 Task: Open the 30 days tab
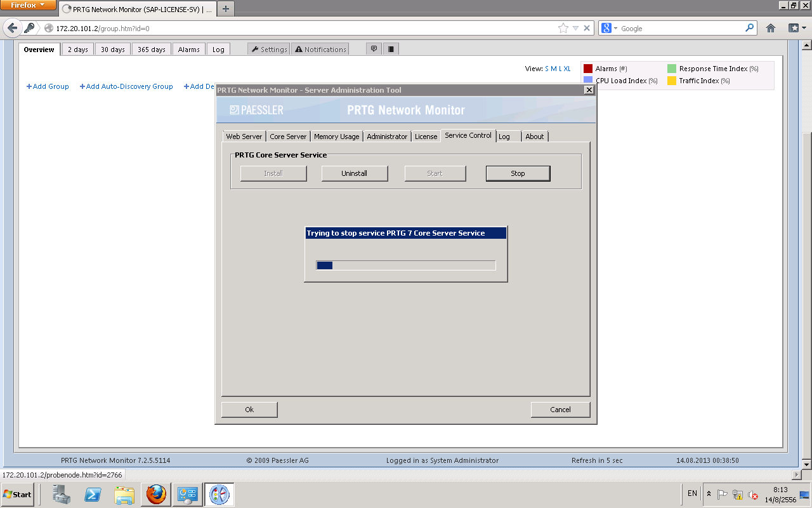click(x=113, y=50)
